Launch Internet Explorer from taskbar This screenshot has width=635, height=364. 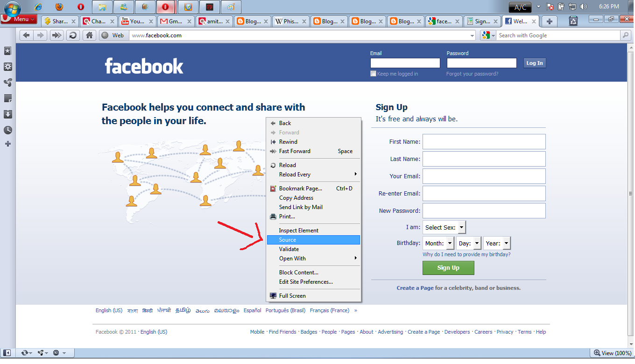coord(38,7)
